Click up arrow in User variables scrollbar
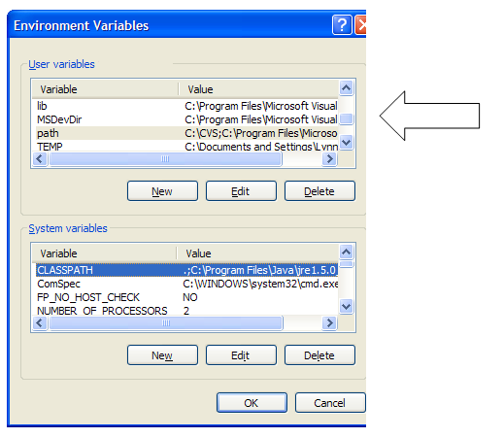Viewport: 504px width, 438px height. click(x=347, y=88)
